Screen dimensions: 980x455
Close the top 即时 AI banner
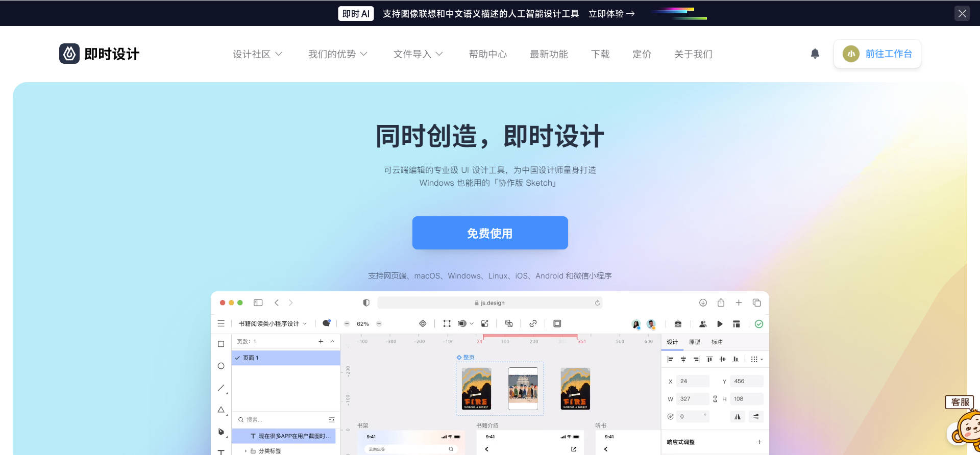pos(962,13)
